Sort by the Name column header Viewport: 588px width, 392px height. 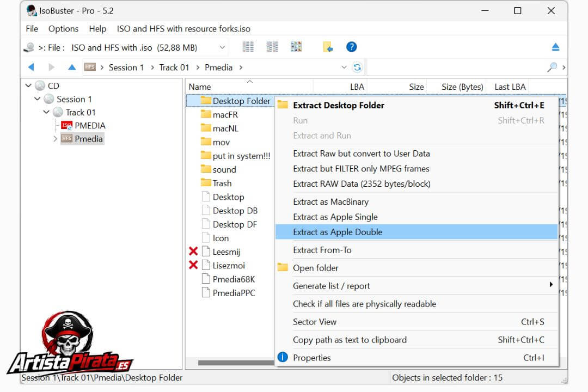point(249,87)
